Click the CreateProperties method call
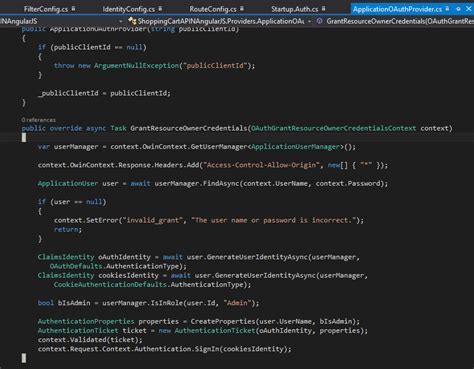474x369 pixels. (x=223, y=321)
